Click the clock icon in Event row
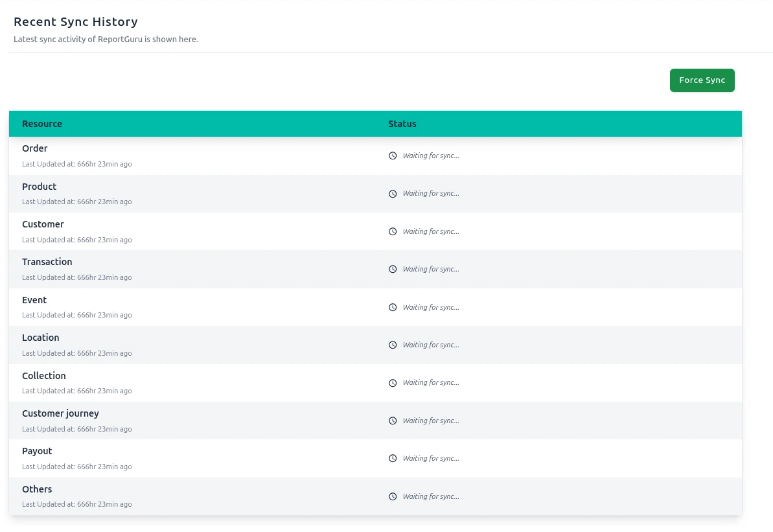773x532 pixels. pos(393,307)
